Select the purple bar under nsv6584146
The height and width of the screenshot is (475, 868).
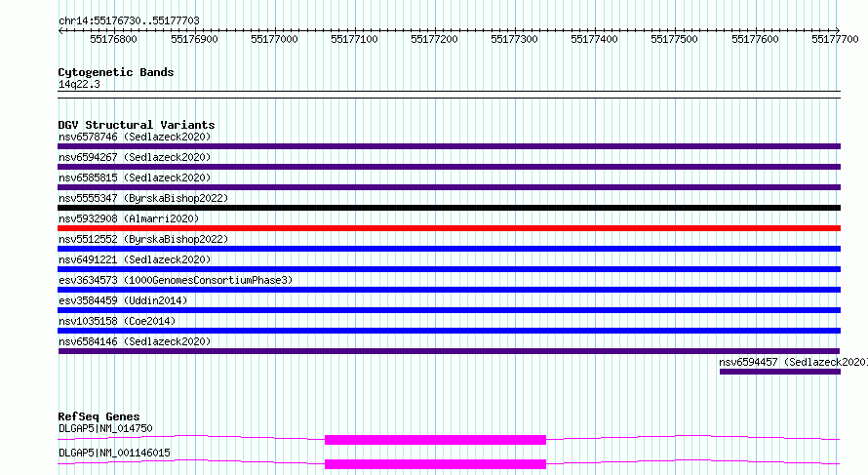coord(449,351)
